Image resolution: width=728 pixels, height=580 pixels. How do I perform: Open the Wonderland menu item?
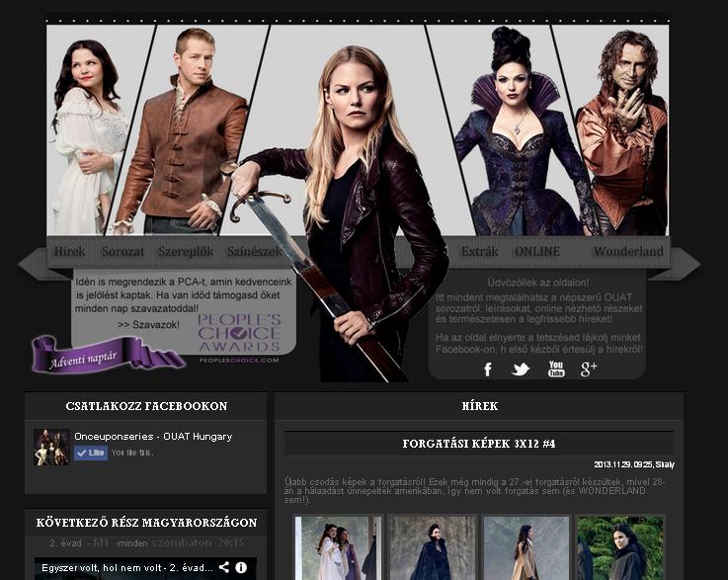tap(628, 252)
